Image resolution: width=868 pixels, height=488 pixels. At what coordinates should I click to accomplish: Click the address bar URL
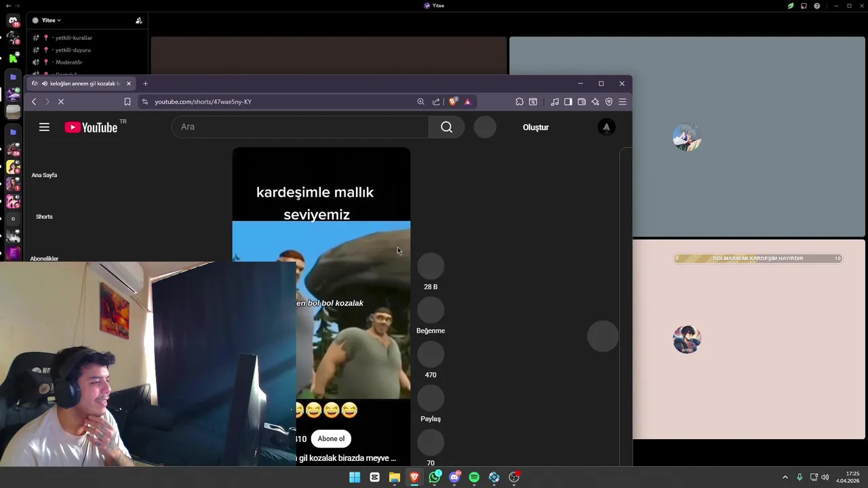click(203, 102)
